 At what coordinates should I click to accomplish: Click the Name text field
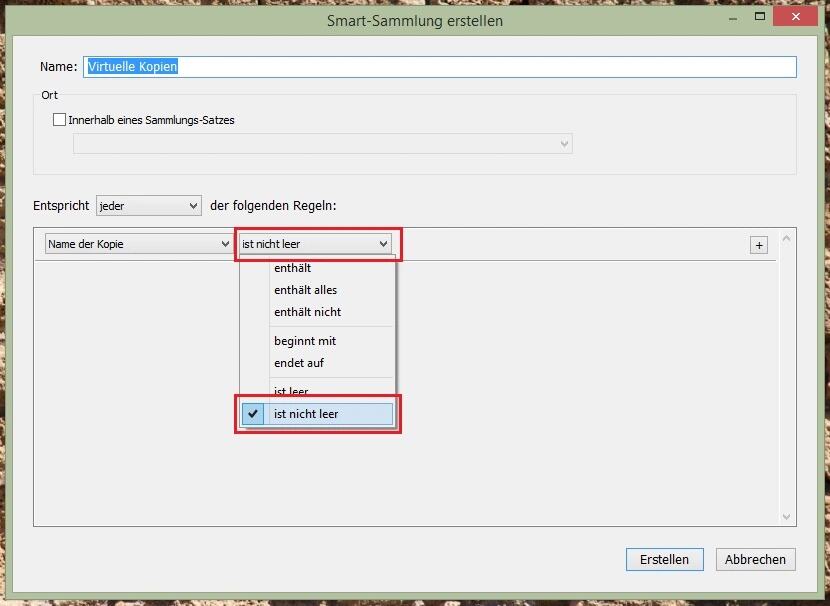coord(440,67)
